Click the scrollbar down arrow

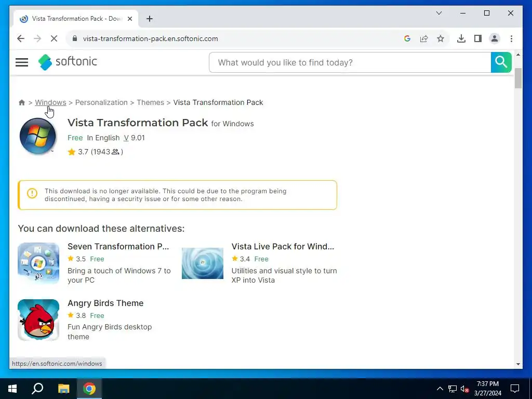coord(518,364)
